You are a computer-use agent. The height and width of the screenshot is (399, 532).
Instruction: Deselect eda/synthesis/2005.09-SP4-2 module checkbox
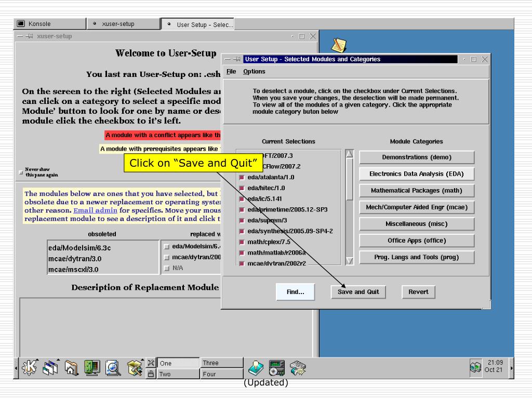[x=242, y=231]
